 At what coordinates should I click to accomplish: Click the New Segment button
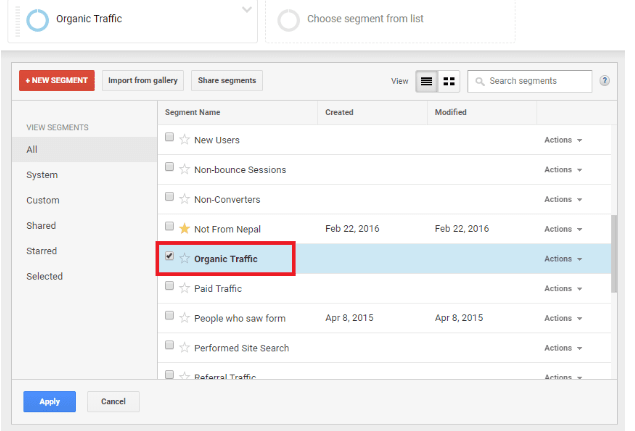point(56,80)
